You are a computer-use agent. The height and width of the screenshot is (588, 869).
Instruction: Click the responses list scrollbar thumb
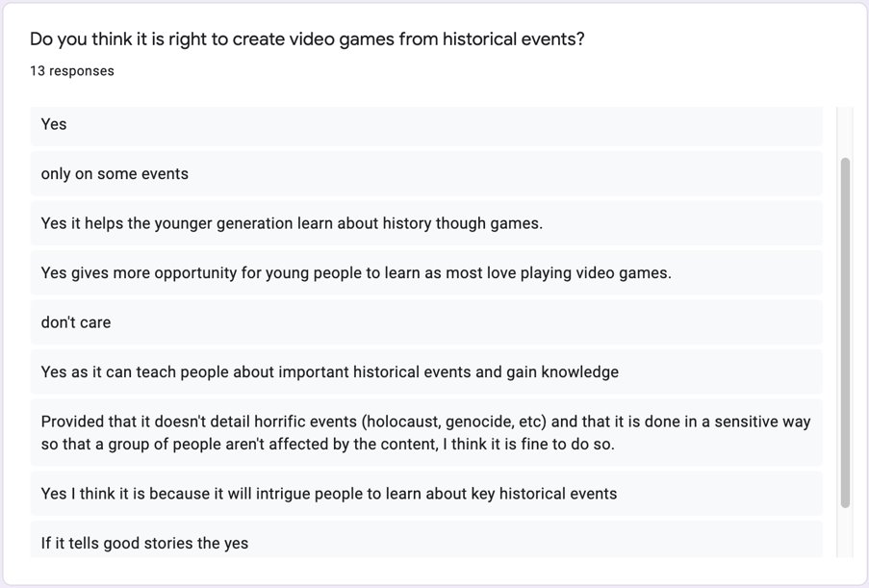point(845,333)
